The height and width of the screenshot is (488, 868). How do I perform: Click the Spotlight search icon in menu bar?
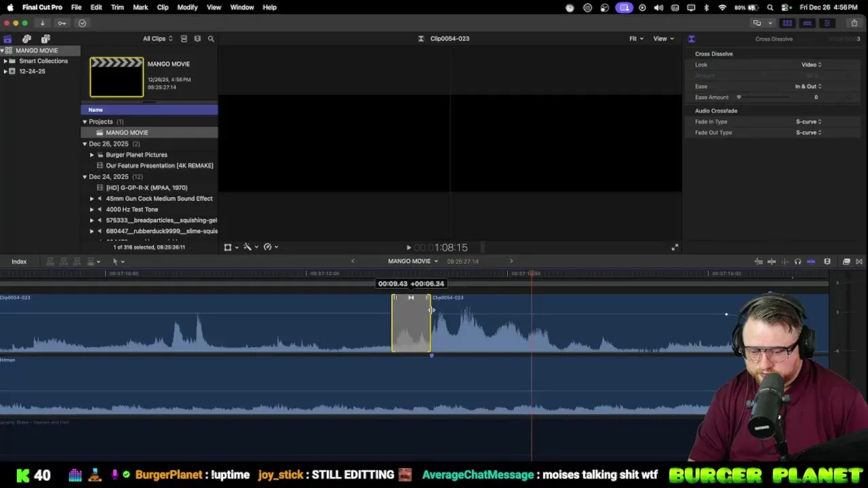(770, 7)
